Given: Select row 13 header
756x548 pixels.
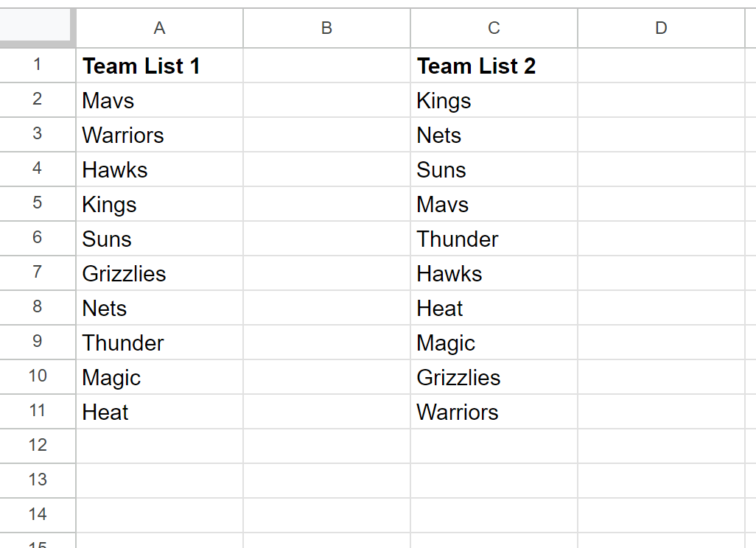Looking at the screenshot, I should pyautogui.click(x=38, y=480).
